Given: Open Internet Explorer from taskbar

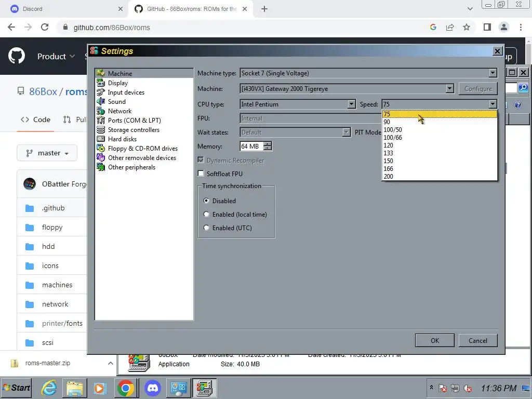Looking at the screenshot, I should pyautogui.click(x=49, y=388).
